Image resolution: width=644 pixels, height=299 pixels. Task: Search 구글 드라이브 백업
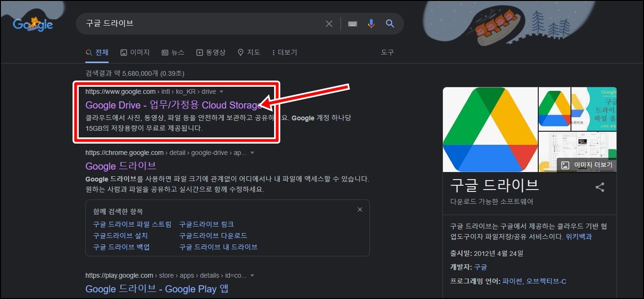point(121,247)
